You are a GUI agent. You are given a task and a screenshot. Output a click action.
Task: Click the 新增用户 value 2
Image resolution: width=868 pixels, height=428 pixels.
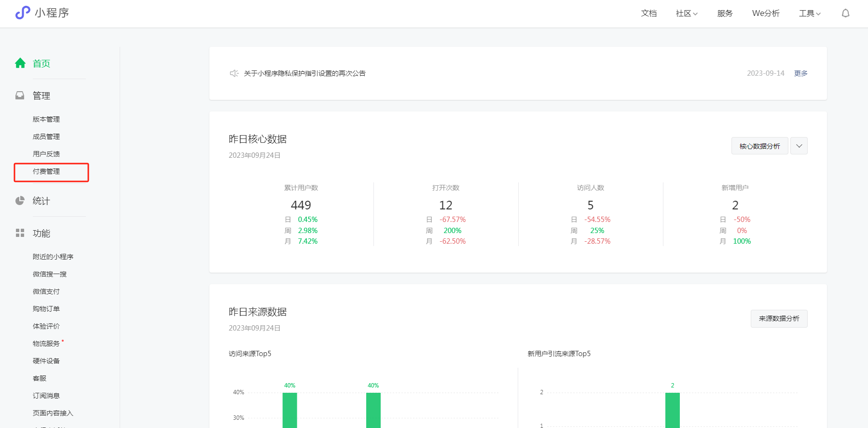click(735, 205)
